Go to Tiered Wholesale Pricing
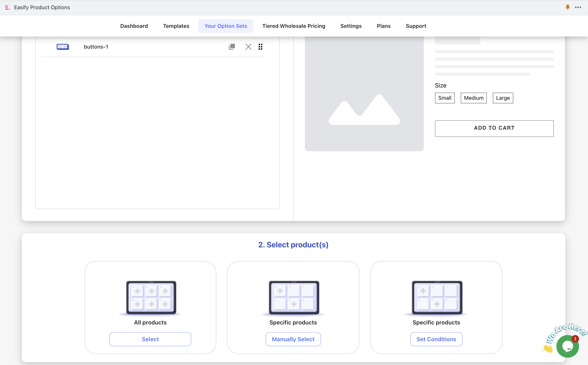The width and height of the screenshot is (588, 365). click(294, 26)
